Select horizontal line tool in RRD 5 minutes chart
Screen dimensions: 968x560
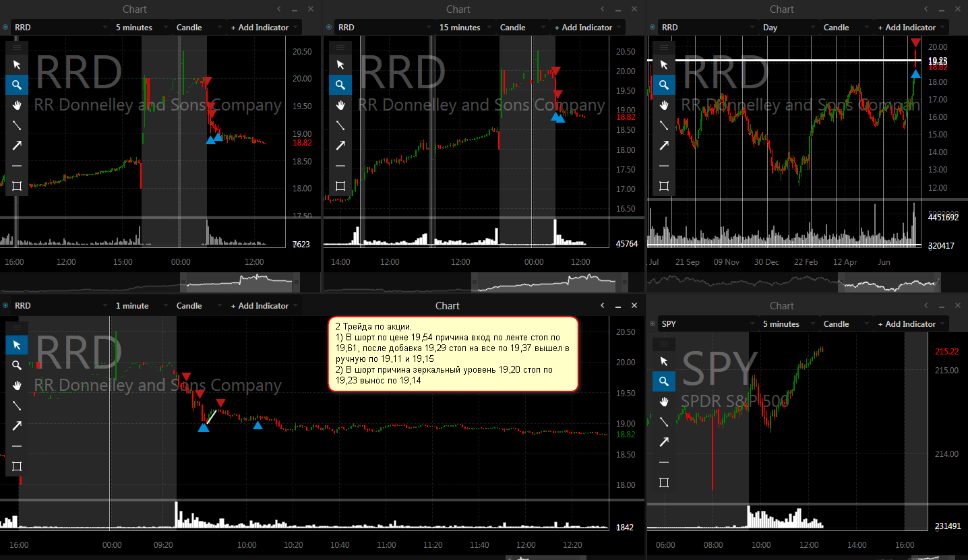[17, 166]
